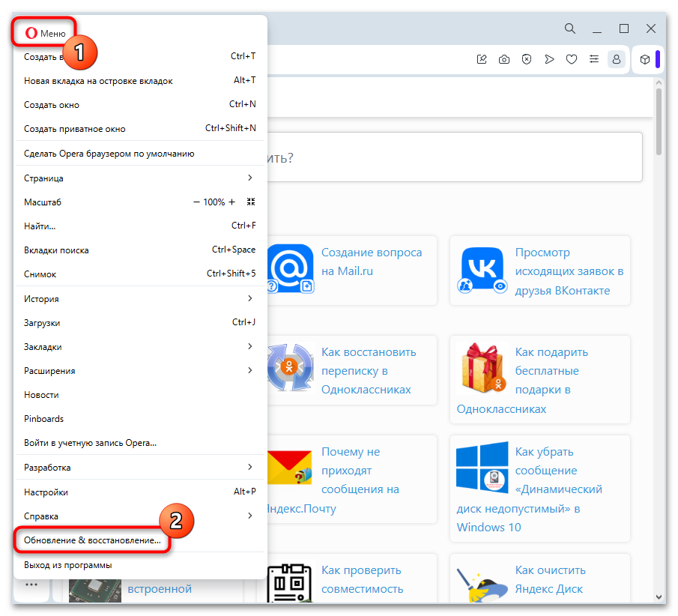The height and width of the screenshot is (616, 678).
Task: Expand the Справка submenu
Action: pyautogui.click(x=140, y=516)
